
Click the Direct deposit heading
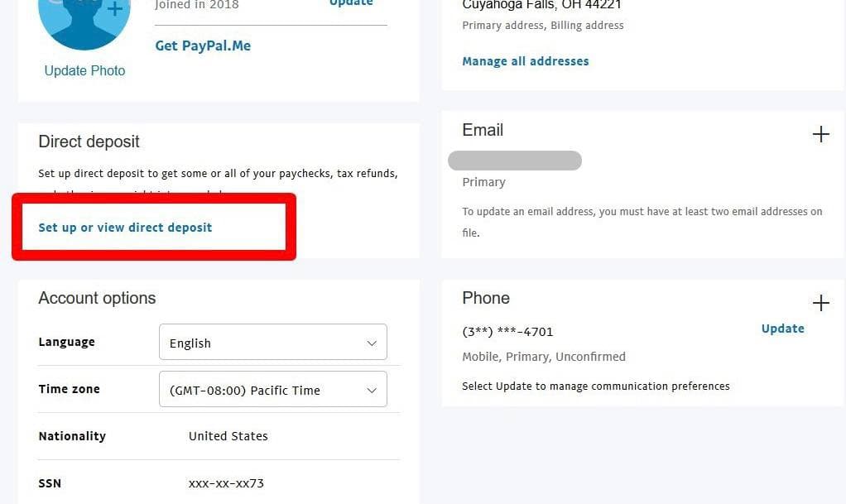pyautogui.click(x=89, y=142)
